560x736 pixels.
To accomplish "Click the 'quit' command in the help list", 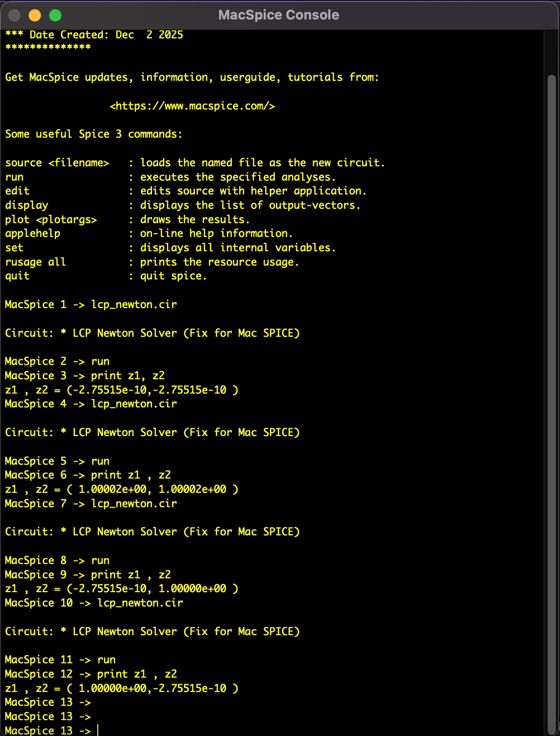I will [17, 276].
